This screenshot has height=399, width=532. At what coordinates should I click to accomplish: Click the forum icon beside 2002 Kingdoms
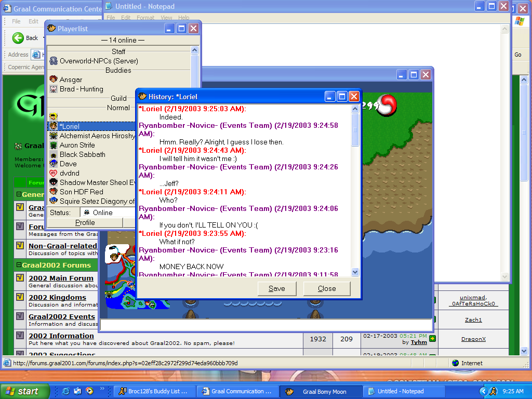[20, 298]
